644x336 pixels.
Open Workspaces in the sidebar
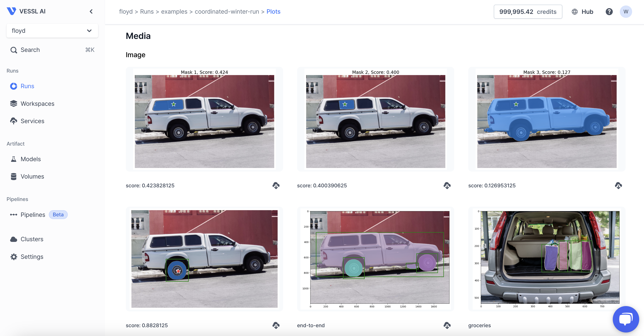(x=37, y=104)
